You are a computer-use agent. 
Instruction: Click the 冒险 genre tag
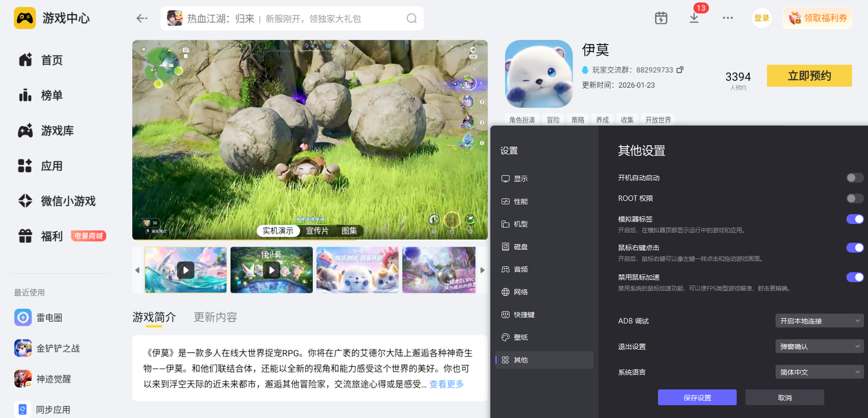(553, 120)
